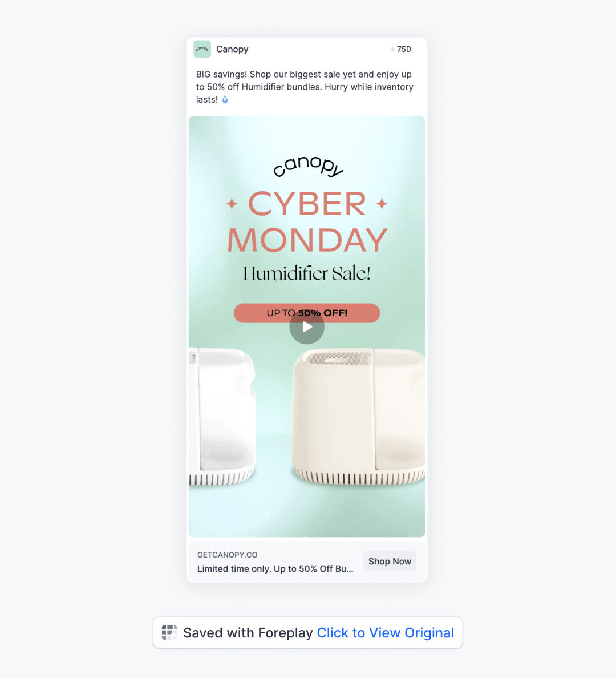Click the white humidifier on the left

tap(222, 416)
